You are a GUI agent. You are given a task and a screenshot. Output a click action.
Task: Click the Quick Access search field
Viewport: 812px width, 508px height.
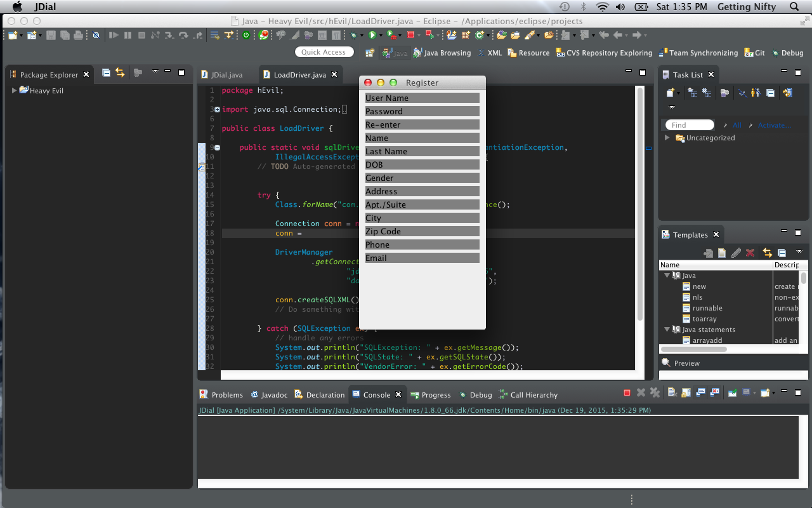coord(324,52)
